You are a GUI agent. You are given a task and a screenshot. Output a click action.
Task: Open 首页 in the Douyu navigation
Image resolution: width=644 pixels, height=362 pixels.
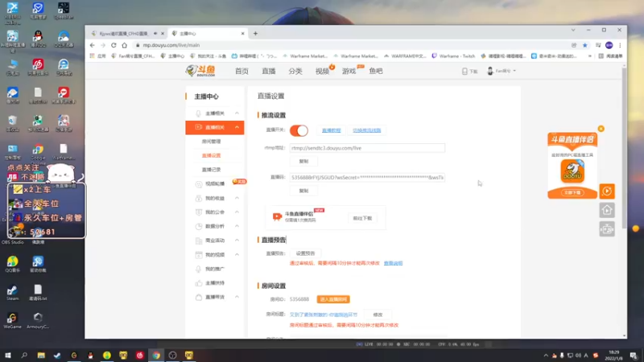(x=242, y=71)
